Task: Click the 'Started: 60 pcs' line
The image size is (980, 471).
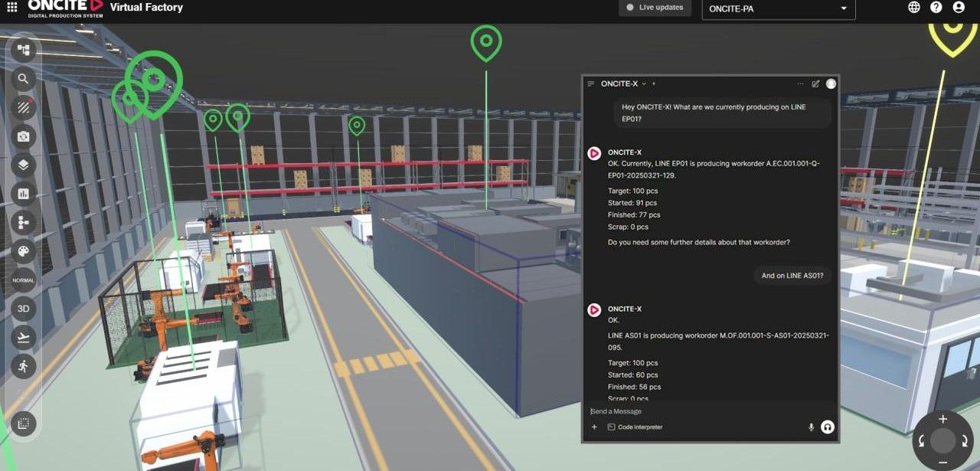Action: click(632, 375)
